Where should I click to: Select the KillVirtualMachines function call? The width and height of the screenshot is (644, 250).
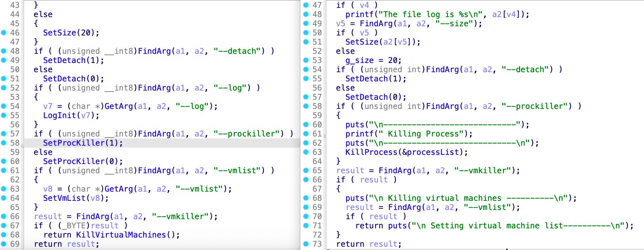click(x=121, y=235)
